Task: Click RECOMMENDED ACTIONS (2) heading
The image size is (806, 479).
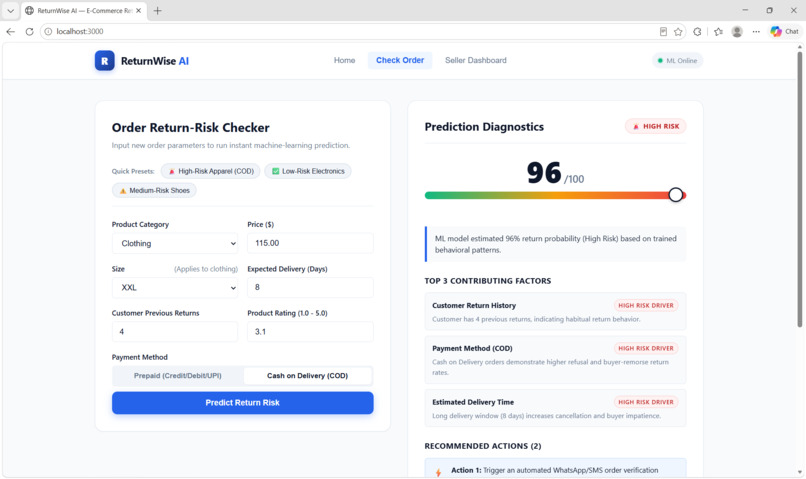Action: click(x=483, y=446)
